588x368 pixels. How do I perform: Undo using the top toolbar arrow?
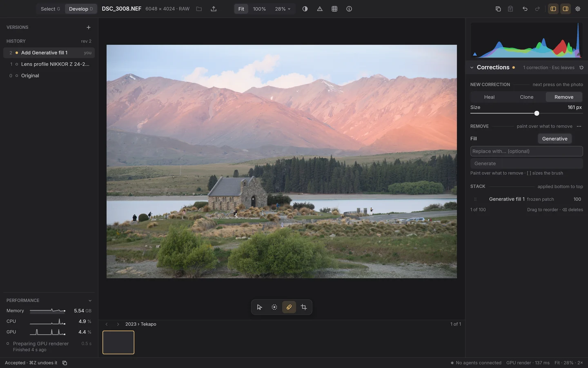(525, 9)
